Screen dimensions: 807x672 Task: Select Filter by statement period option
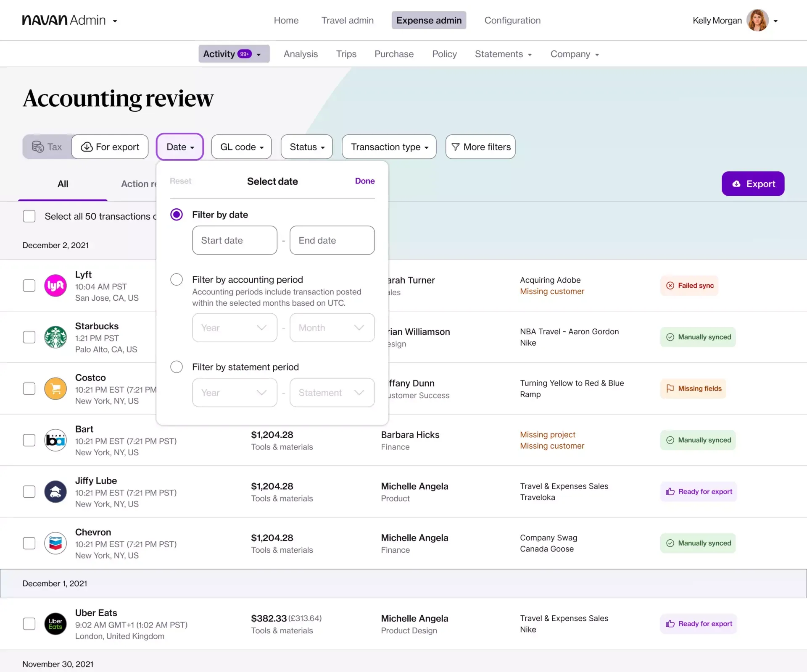[177, 367]
